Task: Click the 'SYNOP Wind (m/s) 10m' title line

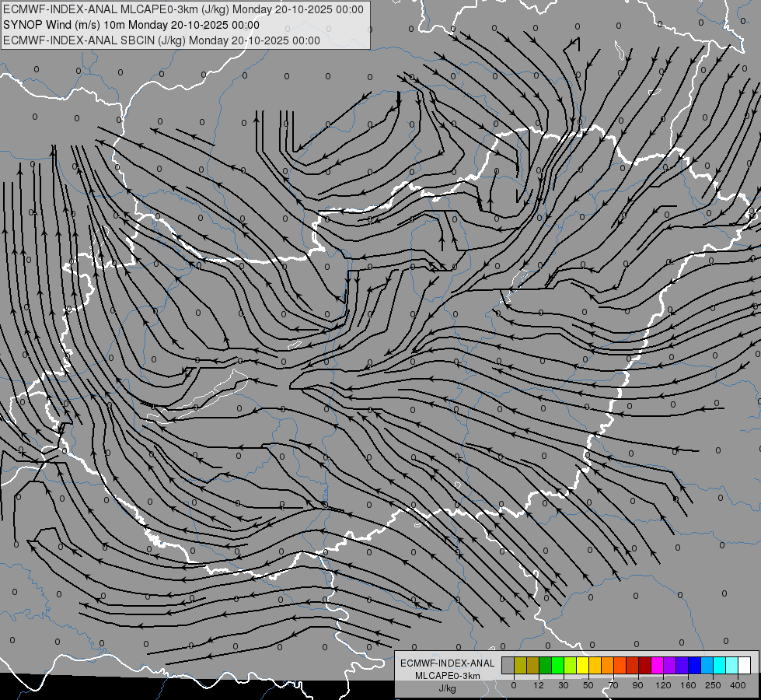Action: pos(131,25)
